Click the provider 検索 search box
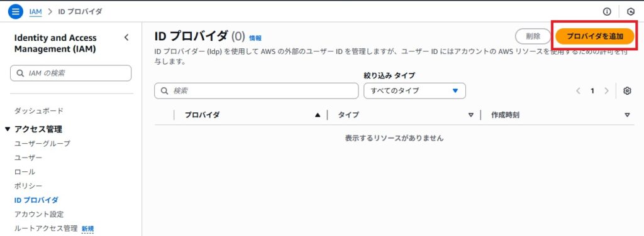Screen dimensions: 644x236 pos(257,91)
